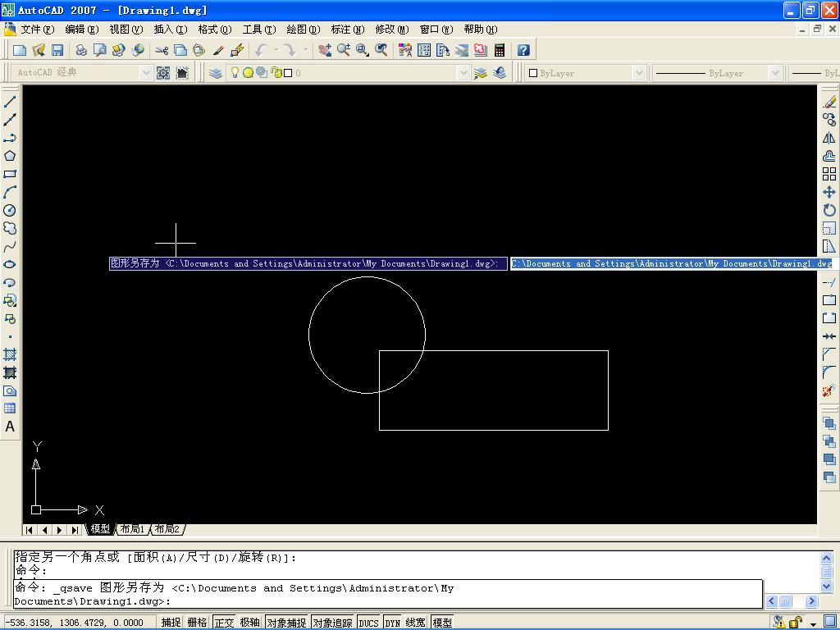Image resolution: width=840 pixels, height=630 pixels.
Task: Click the Plot printer icon
Action: pos(81,50)
